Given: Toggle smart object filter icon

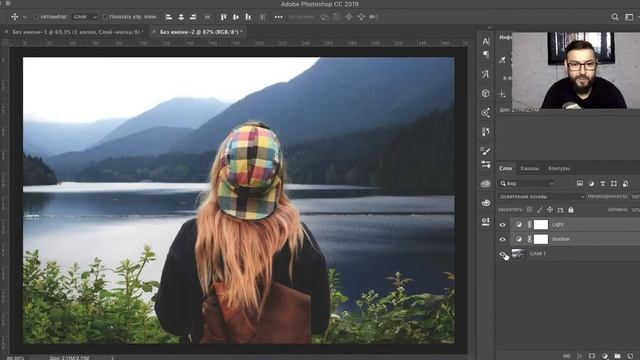Looking at the screenshot, I should click(625, 184).
